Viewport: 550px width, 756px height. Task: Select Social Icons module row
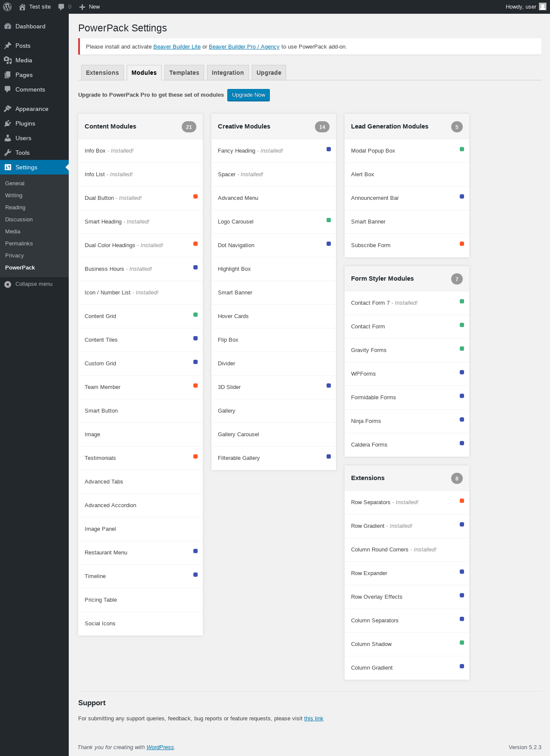(141, 624)
